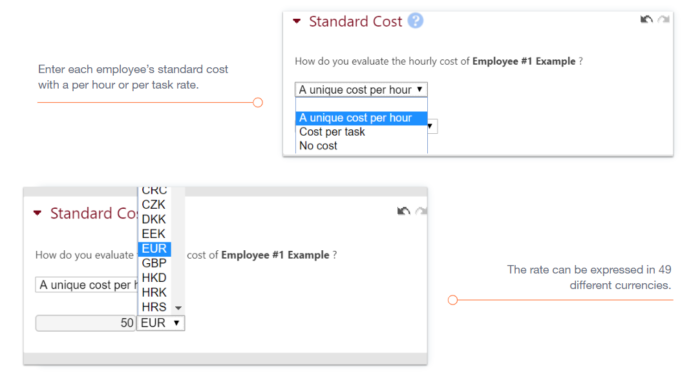The width and height of the screenshot is (700, 375).
Task: Collapse the lower Standard Cost section triangle
Action: pyautogui.click(x=38, y=213)
